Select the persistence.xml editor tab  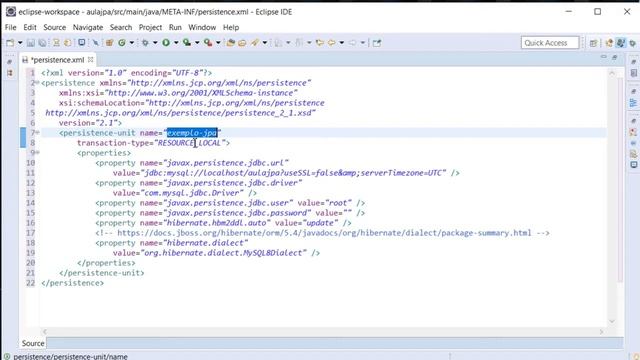(58, 60)
